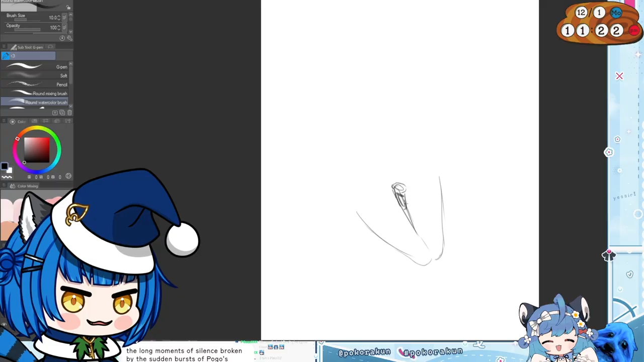Select the Pencil brush
This screenshot has height=362, width=644.
(34, 84)
